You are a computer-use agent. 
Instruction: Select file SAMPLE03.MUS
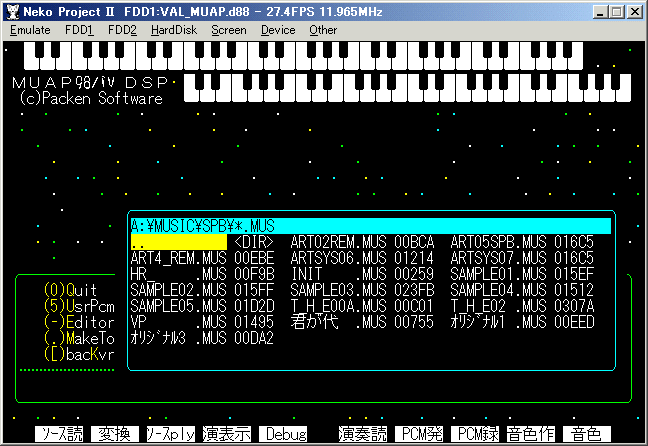click(338, 290)
